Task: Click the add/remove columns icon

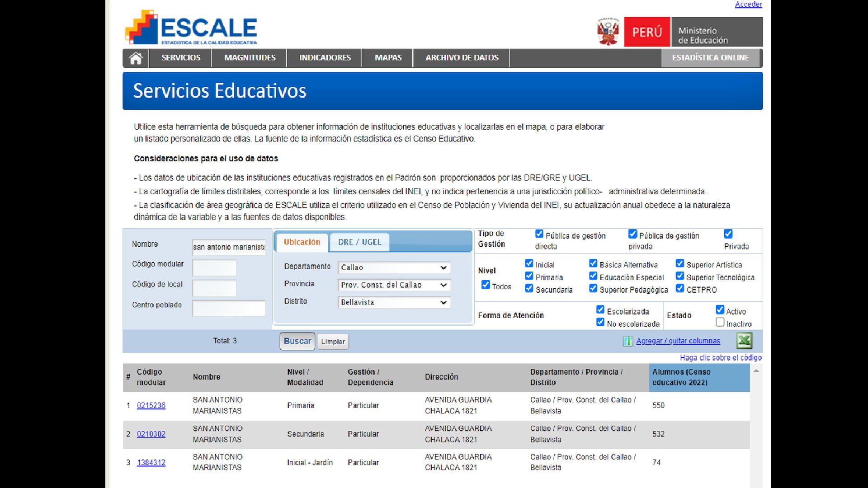Action: (627, 341)
